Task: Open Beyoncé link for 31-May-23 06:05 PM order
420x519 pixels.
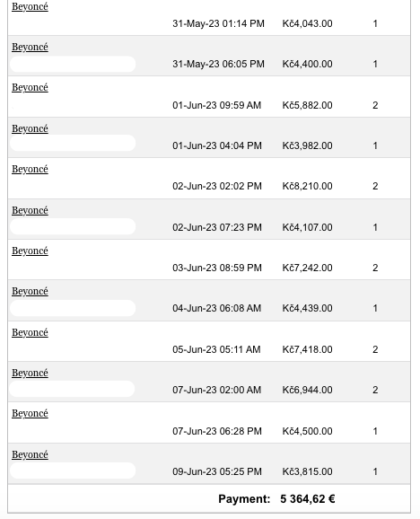Action: coord(30,47)
